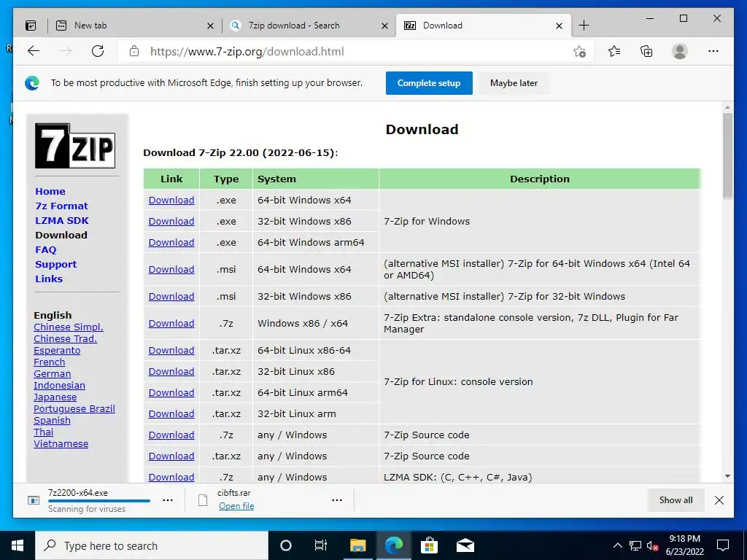The width and height of the screenshot is (747, 560).
Task: Click the scrollbar down arrow
Action: [727, 475]
